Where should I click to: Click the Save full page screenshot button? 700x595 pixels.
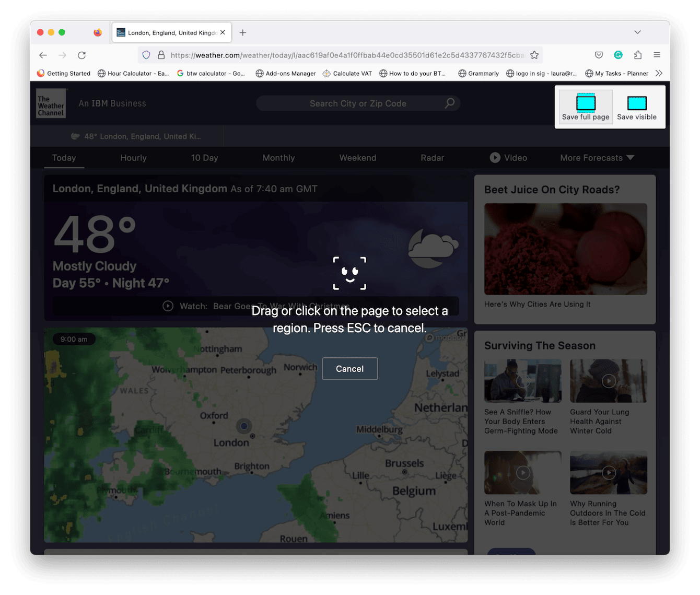point(585,107)
